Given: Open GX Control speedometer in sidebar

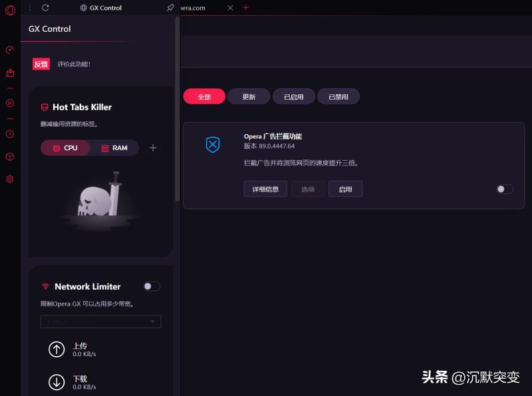Looking at the screenshot, I should [x=10, y=50].
